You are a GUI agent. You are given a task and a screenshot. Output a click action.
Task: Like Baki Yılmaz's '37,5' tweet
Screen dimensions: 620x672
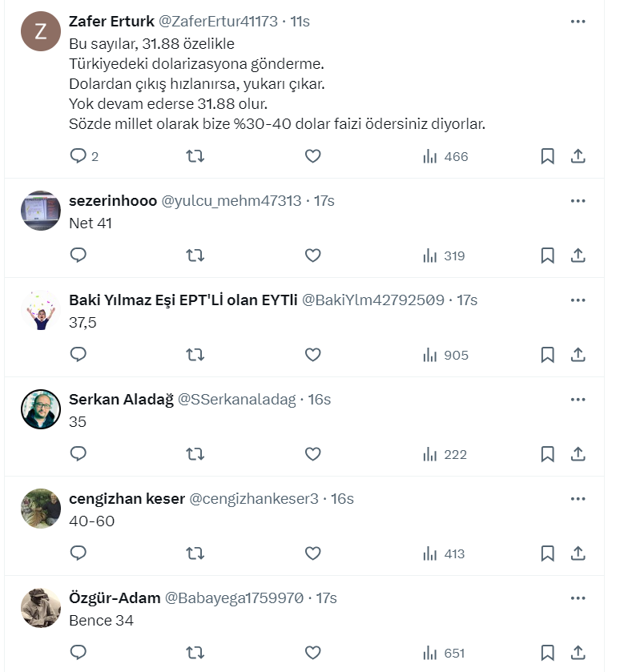pyautogui.click(x=313, y=355)
